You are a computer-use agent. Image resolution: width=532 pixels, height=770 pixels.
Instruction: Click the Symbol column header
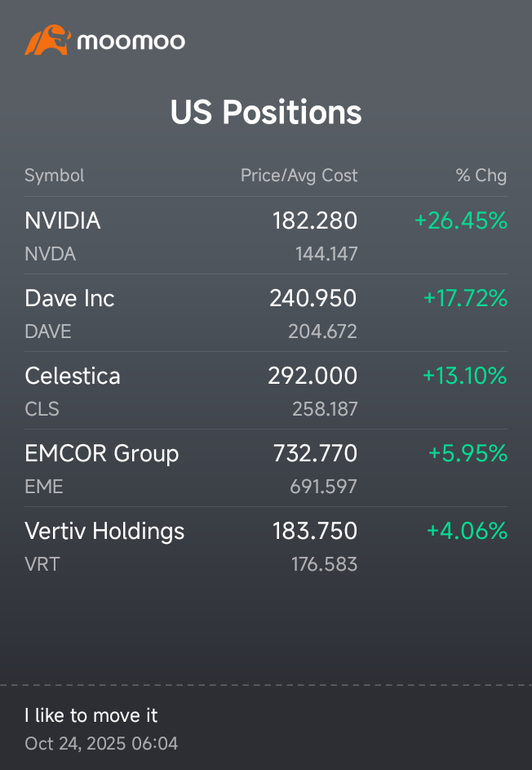click(x=55, y=176)
